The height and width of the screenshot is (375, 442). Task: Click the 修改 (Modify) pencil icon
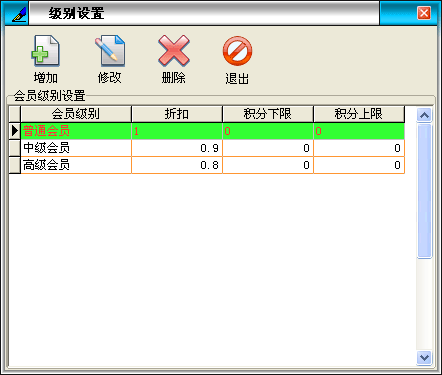click(x=110, y=51)
